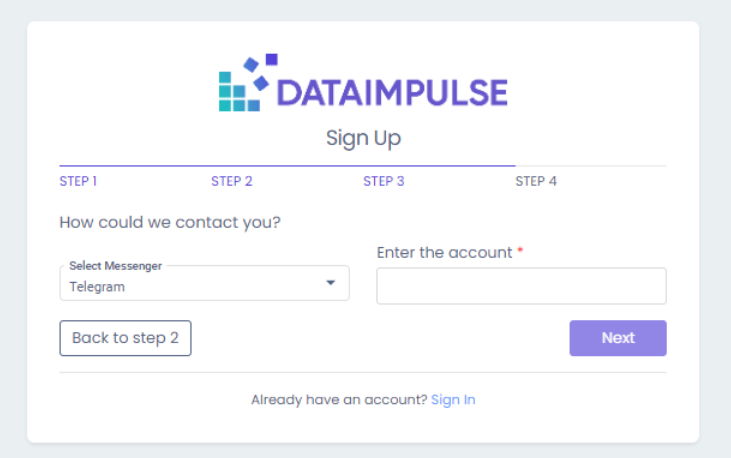Select the Telegram value in the messenger field

click(97, 287)
